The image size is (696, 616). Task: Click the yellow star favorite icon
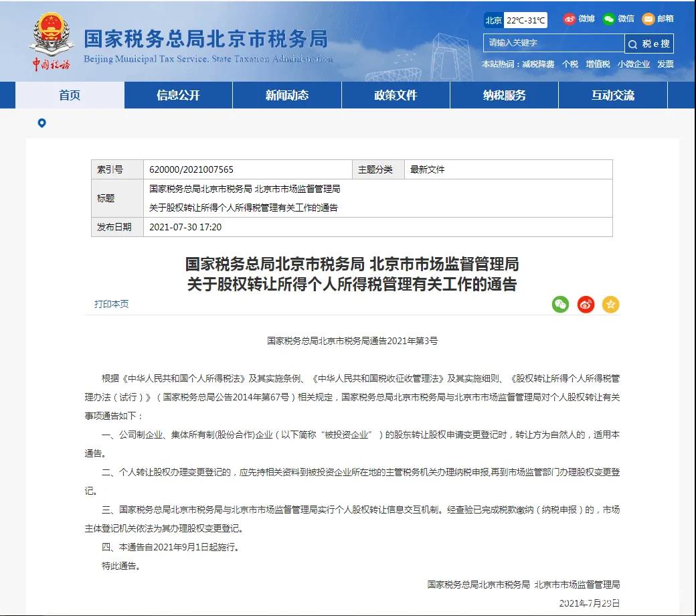(610, 305)
